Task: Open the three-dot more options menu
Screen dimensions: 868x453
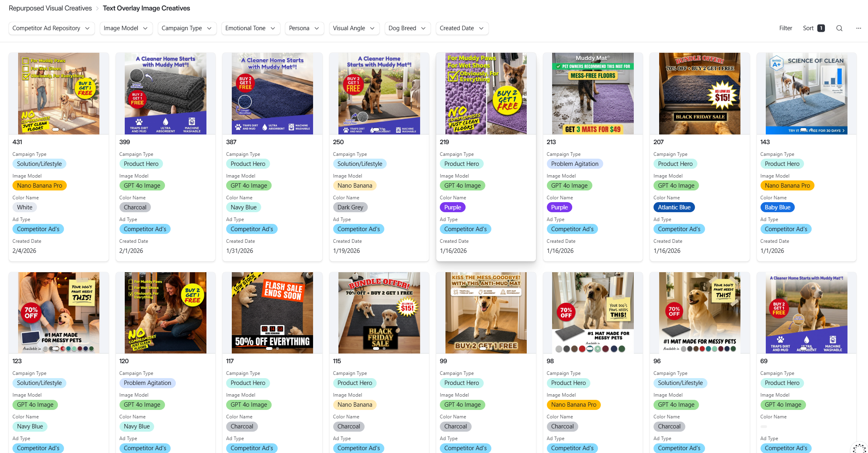Action: click(x=858, y=28)
